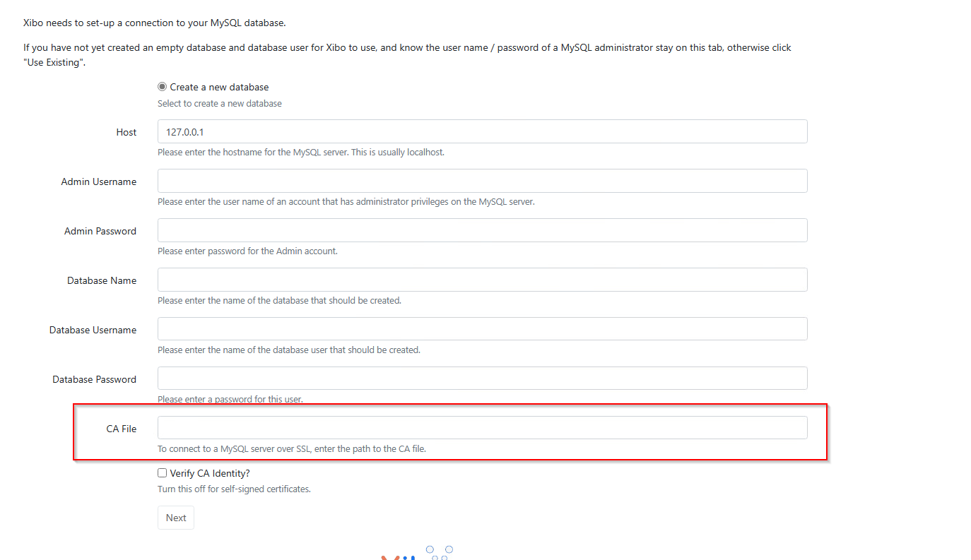Focus the Admin Username text box
This screenshot has width=971, height=560.
(482, 181)
